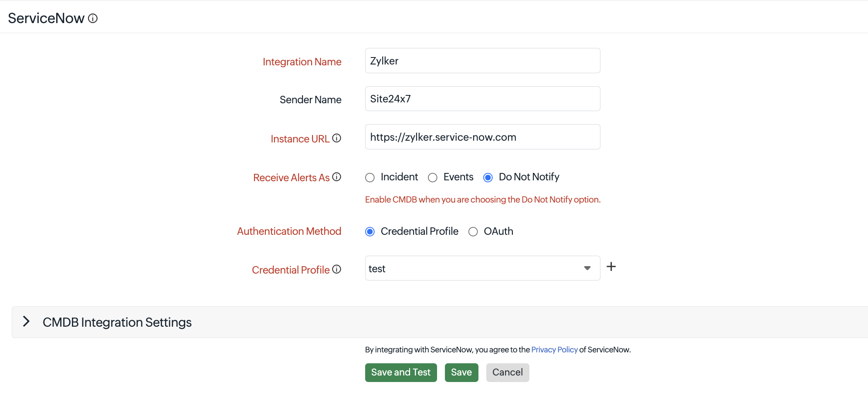The height and width of the screenshot is (399, 868).
Task: Choose Credential Profile authentication method
Action: pos(370,232)
